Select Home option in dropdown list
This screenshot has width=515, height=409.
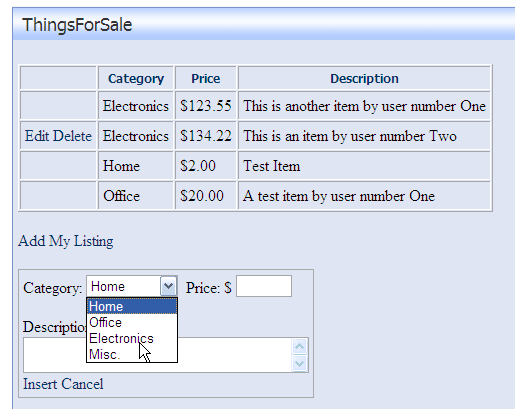pyautogui.click(x=132, y=306)
